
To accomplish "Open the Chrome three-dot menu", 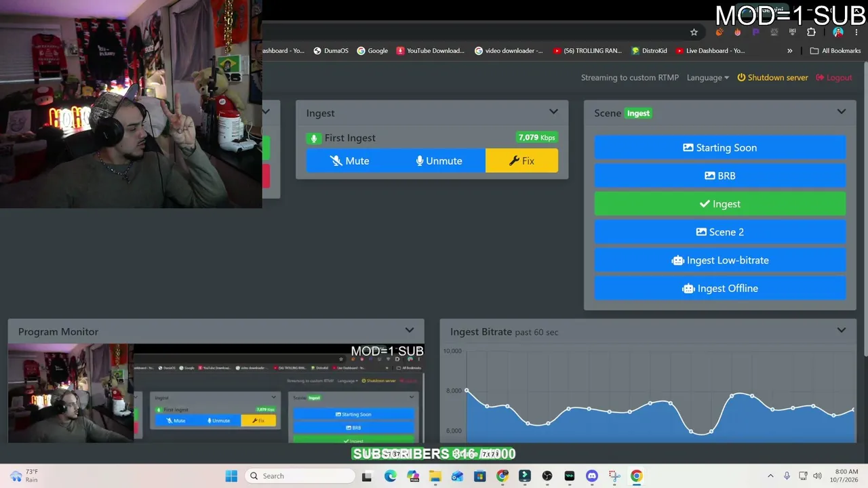I will [856, 32].
